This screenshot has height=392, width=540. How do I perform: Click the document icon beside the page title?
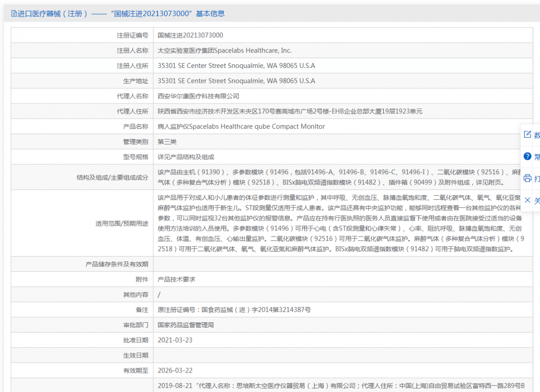click(x=14, y=14)
